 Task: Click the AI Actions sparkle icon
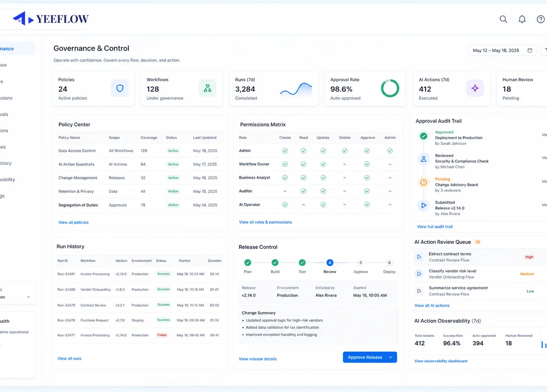click(x=475, y=88)
